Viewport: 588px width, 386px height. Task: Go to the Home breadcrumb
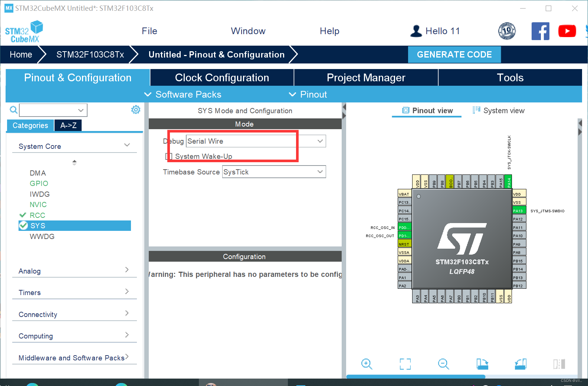coord(21,55)
